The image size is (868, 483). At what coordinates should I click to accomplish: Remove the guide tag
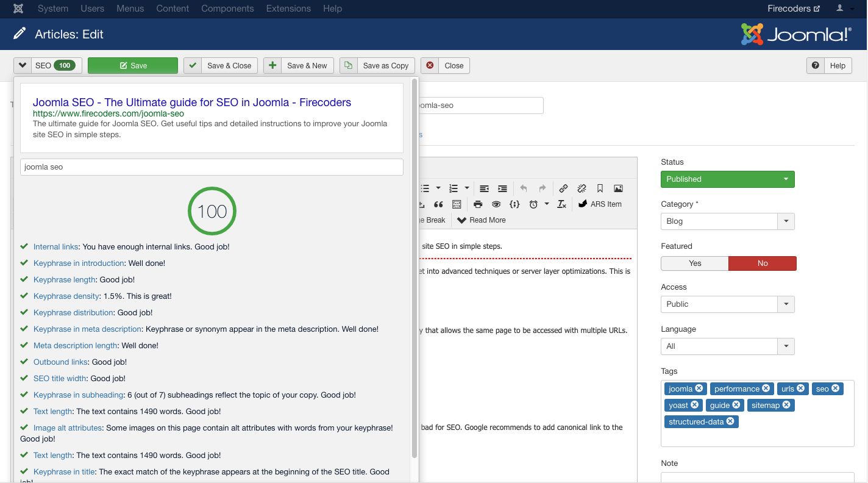pyautogui.click(x=736, y=405)
